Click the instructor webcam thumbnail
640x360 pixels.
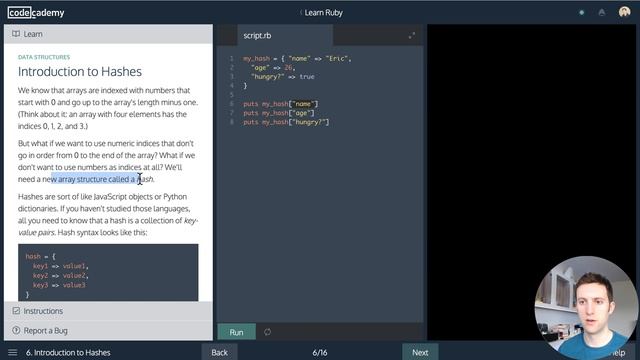[586, 307]
